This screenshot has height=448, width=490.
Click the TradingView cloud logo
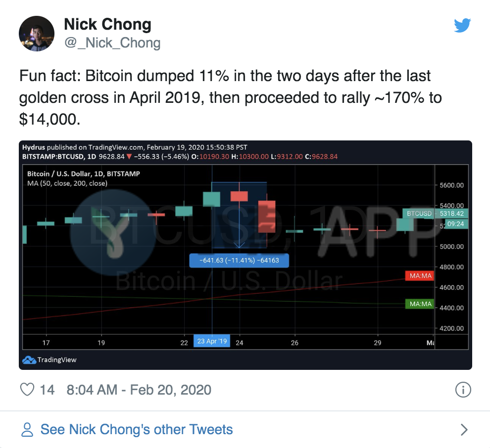[x=29, y=360]
